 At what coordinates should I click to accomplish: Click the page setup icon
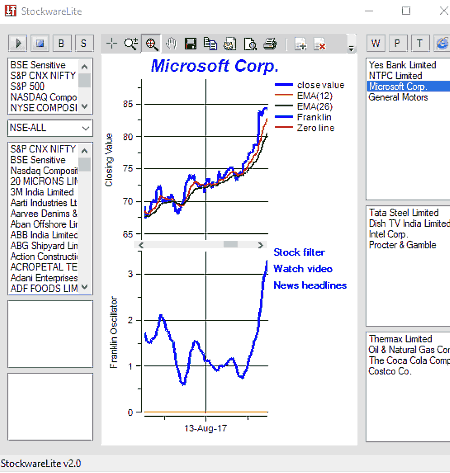coord(230,44)
